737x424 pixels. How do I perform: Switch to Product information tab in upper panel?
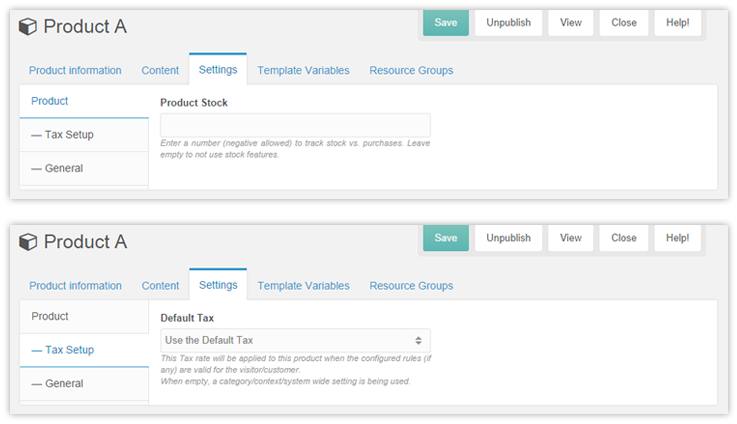(x=75, y=71)
